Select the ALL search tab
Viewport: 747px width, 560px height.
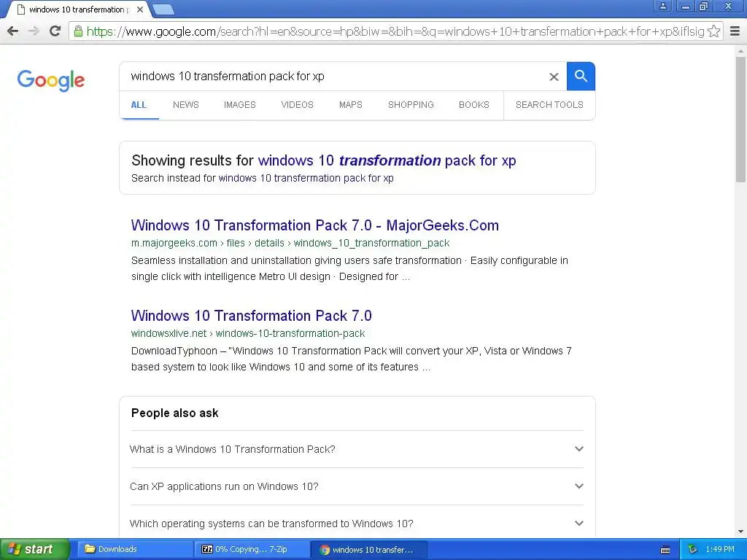point(139,105)
